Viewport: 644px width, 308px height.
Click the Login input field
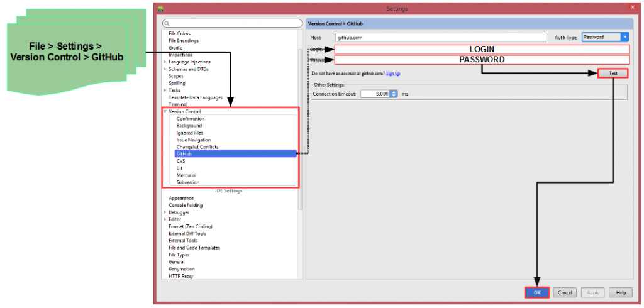[x=482, y=49]
